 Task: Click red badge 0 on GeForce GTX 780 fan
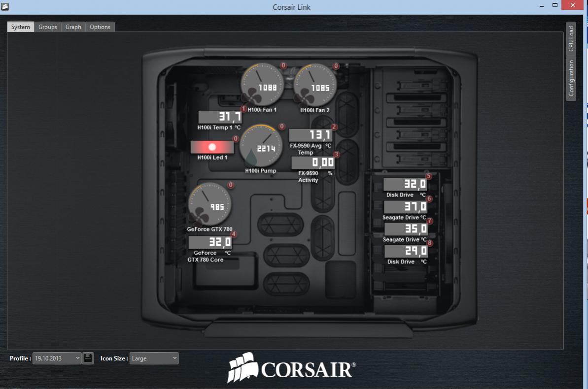tap(231, 185)
